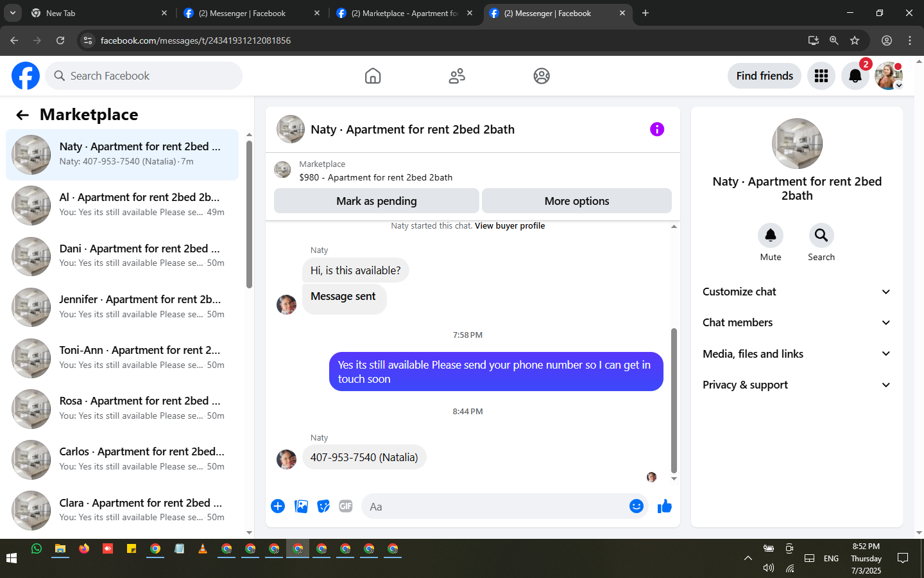Open conversation information purple icon
The image size is (924, 578).
[657, 129]
